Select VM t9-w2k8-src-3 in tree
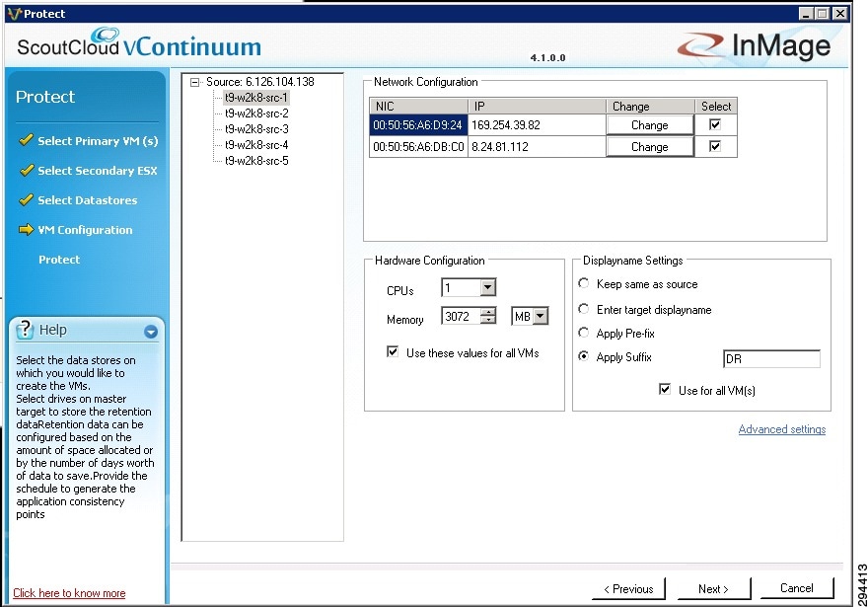 pyautogui.click(x=256, y=129)
